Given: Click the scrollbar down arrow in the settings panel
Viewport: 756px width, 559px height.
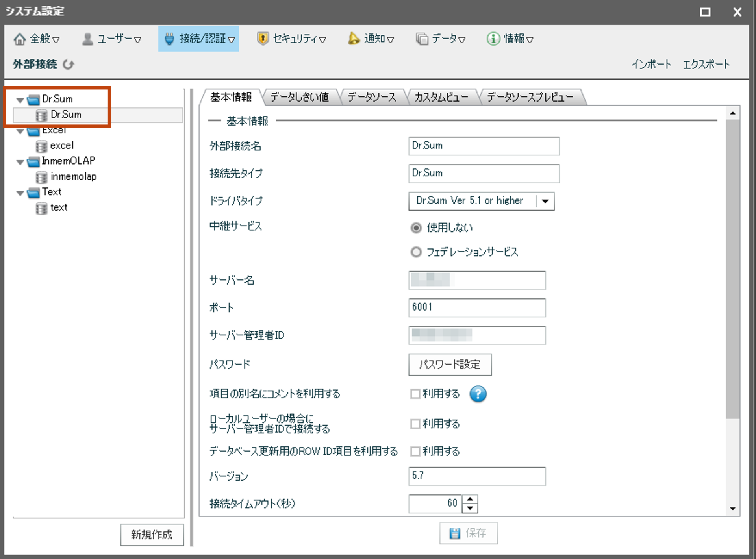Looking at the screenshot, I should (x=732, y=509).
